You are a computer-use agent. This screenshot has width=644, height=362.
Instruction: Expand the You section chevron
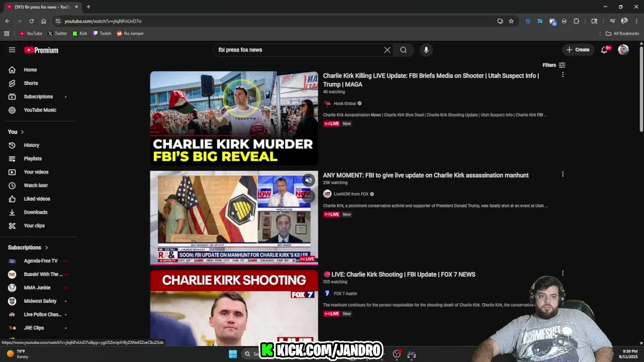[22, 132]
